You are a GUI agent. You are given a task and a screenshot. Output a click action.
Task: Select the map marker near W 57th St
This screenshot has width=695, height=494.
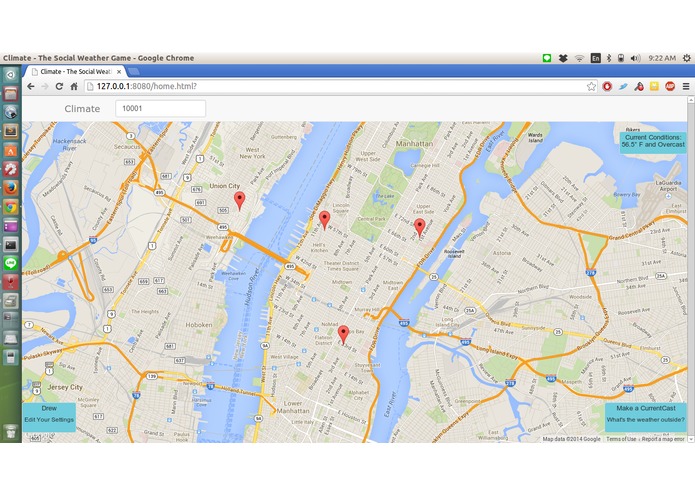(x=325, y=220)
